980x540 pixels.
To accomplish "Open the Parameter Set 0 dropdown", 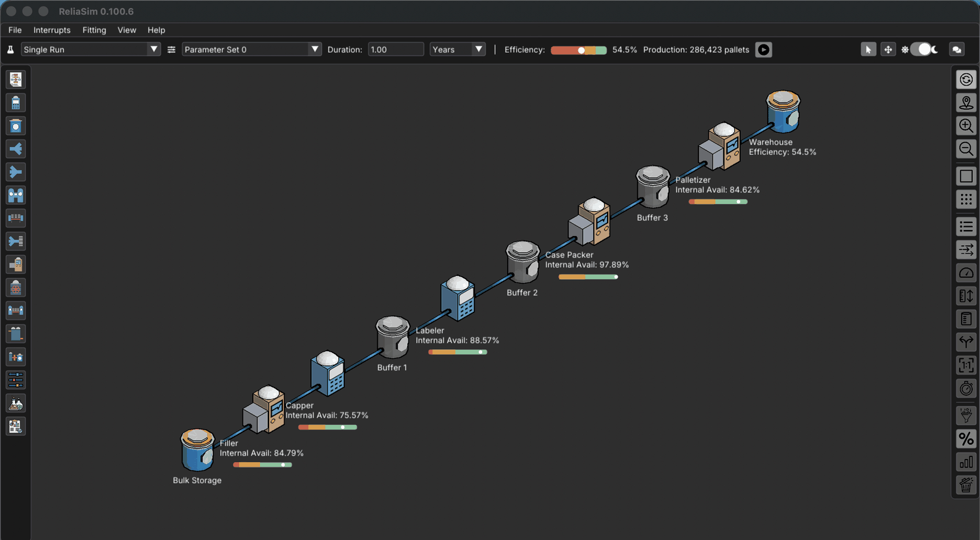I will point(252,50).
